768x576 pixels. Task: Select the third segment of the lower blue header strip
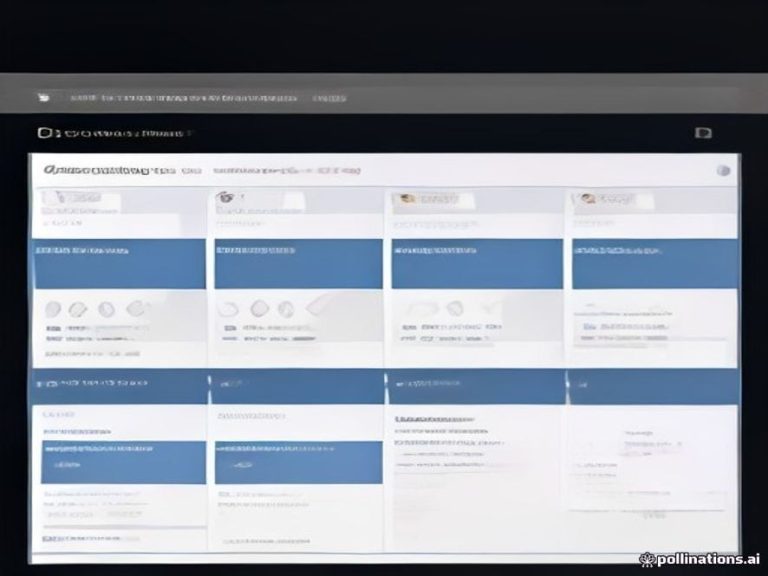(476, 386)
